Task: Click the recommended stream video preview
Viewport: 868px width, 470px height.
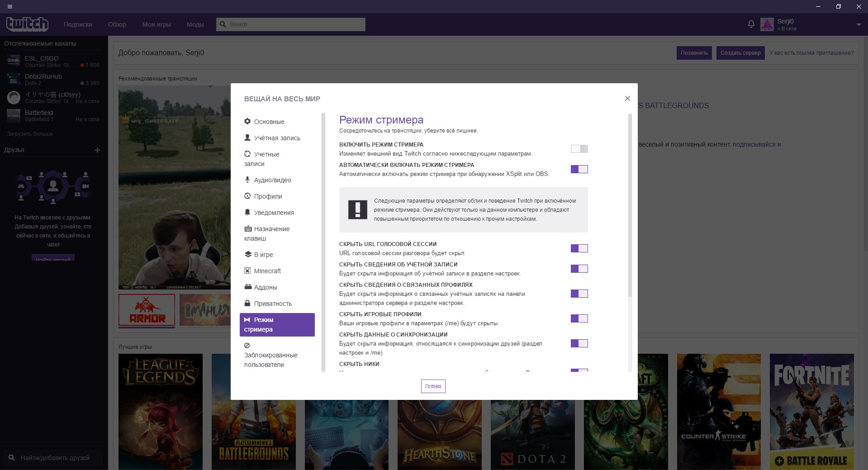Action: point(175,188)
